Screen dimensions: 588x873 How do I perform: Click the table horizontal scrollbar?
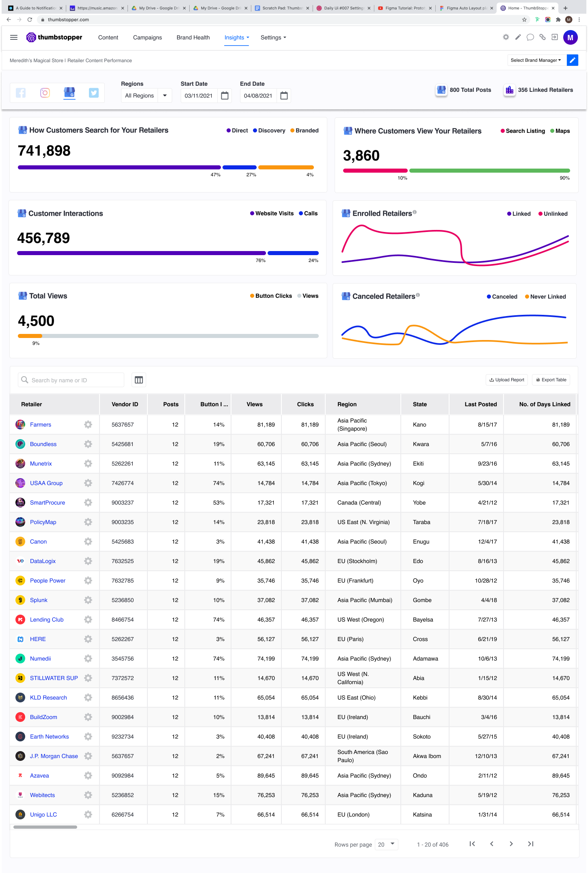[x=45, y=827]
